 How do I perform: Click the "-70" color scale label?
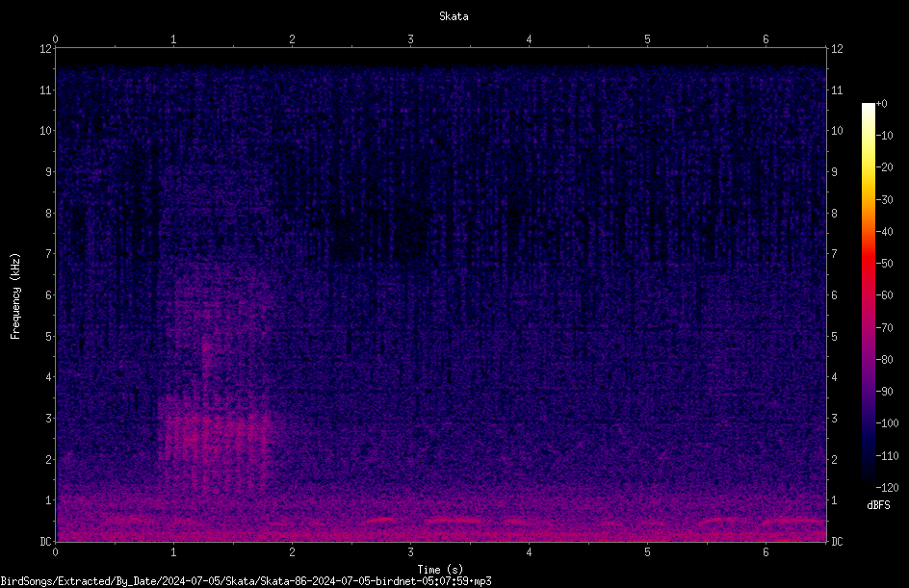pos(884,328)
